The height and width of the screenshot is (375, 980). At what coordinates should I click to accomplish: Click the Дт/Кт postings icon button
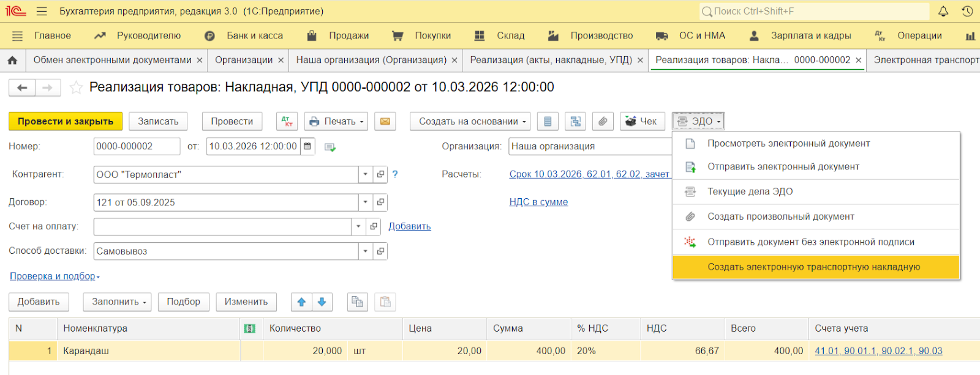pyautogui.click(x=287, y=121)
